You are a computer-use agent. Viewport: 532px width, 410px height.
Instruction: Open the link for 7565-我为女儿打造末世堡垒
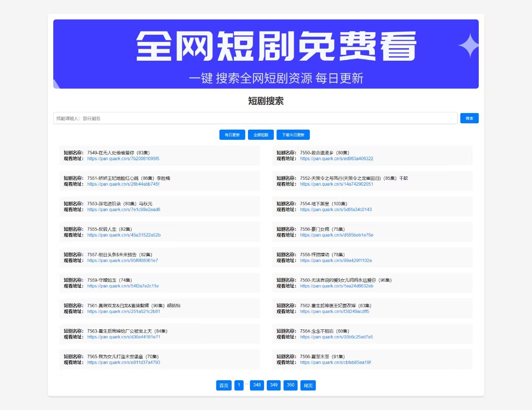coord(123,362)
